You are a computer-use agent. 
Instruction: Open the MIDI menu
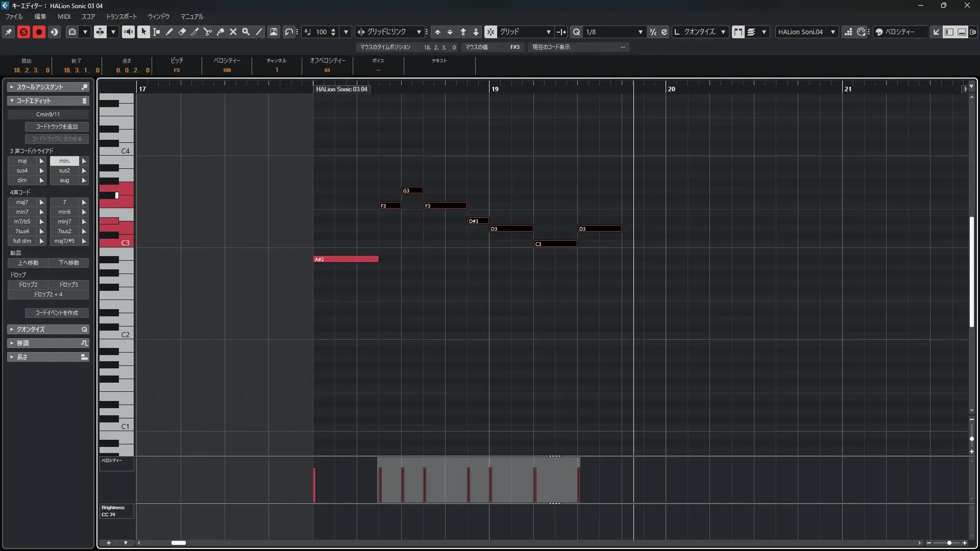(64, 16)
